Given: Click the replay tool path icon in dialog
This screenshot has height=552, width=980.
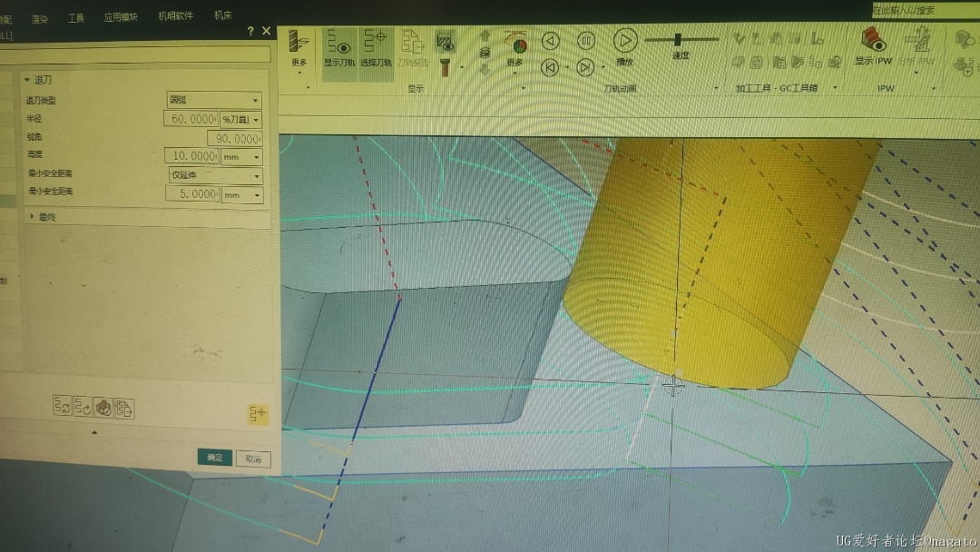Looking at the screenshot, I should pyautogui.click(x=83, y=407).
